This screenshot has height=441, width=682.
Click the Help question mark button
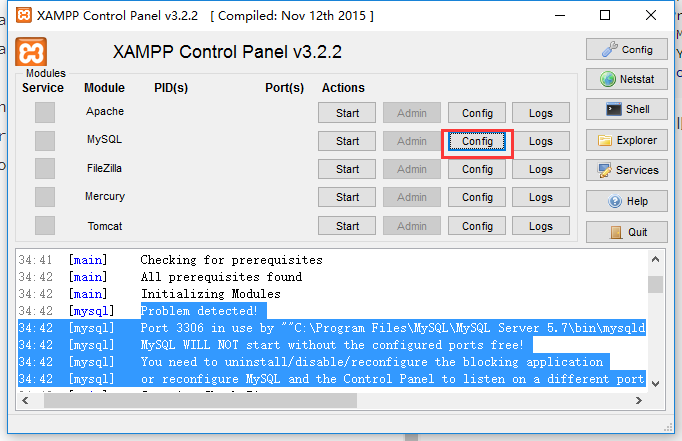626,201
